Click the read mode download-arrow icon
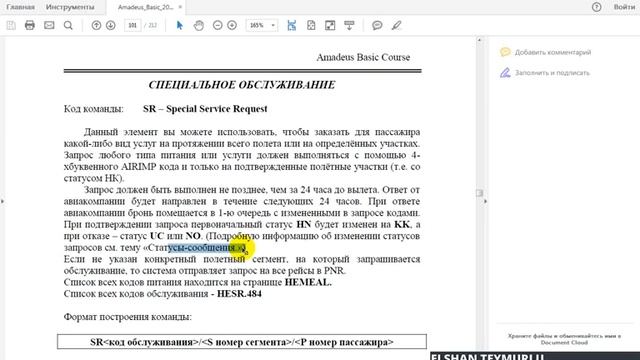 (349, 25)
